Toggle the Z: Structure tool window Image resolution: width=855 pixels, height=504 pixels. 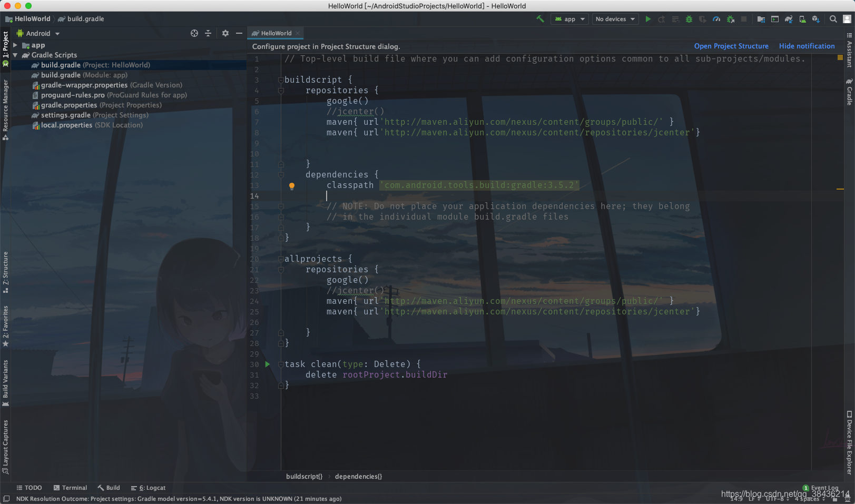point(5,272)
